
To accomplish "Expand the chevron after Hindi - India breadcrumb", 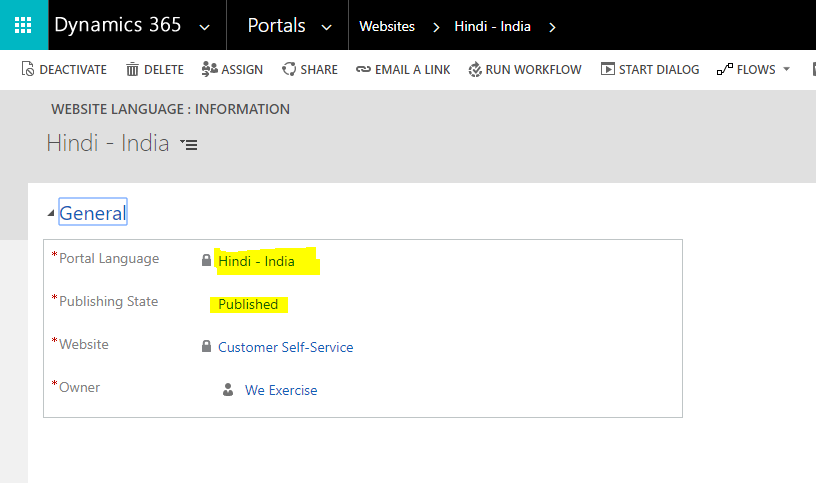I will (552, 27).
